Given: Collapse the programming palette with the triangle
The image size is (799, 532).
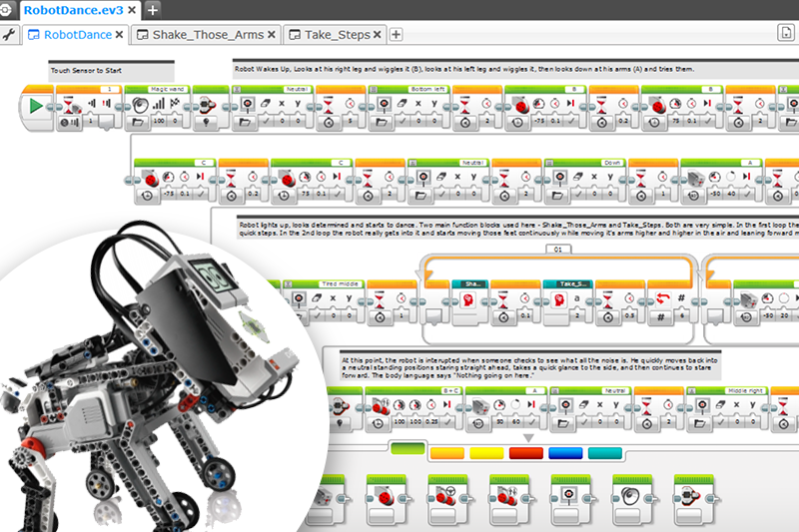Looking at the screenshot, I should (529, 436).
